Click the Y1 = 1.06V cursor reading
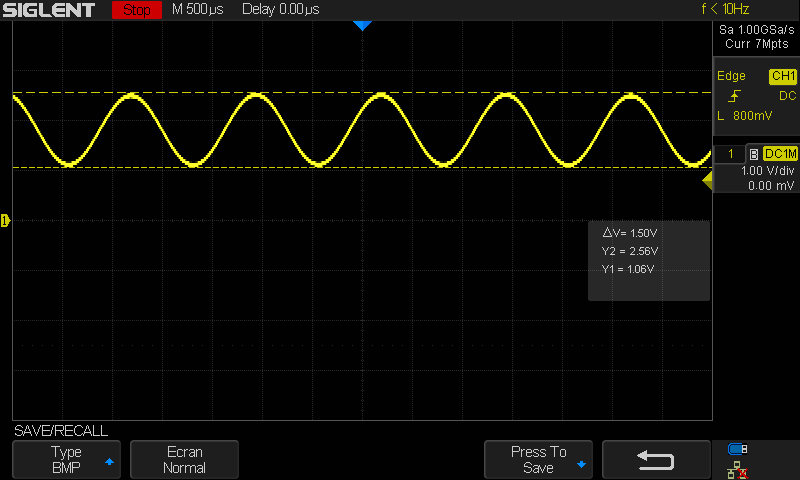The image size is (800, 480). [628, 269]
